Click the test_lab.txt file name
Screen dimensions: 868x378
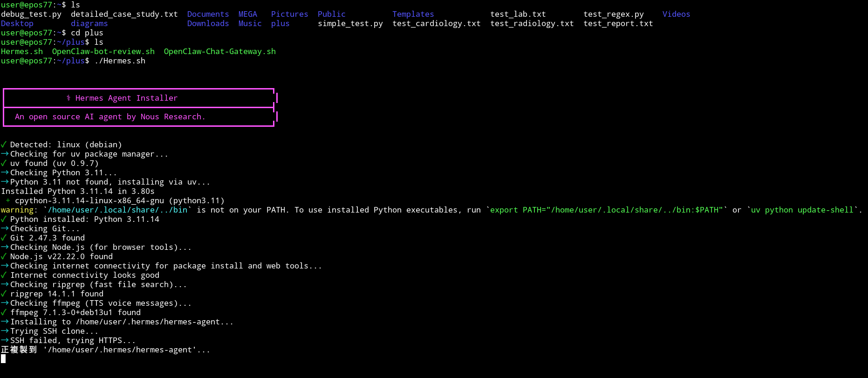[x=518, y=14]
